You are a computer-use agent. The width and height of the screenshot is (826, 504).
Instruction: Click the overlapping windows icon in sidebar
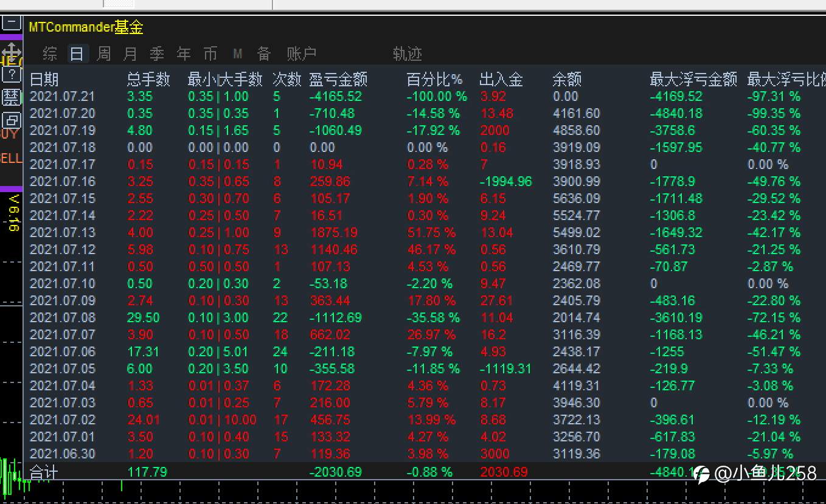pyautogui.click(x=11, y=120)
